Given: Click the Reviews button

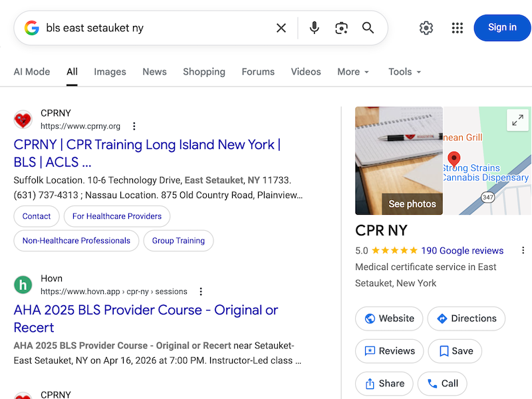Looking at the screenshot, I should tap(389, 351).
